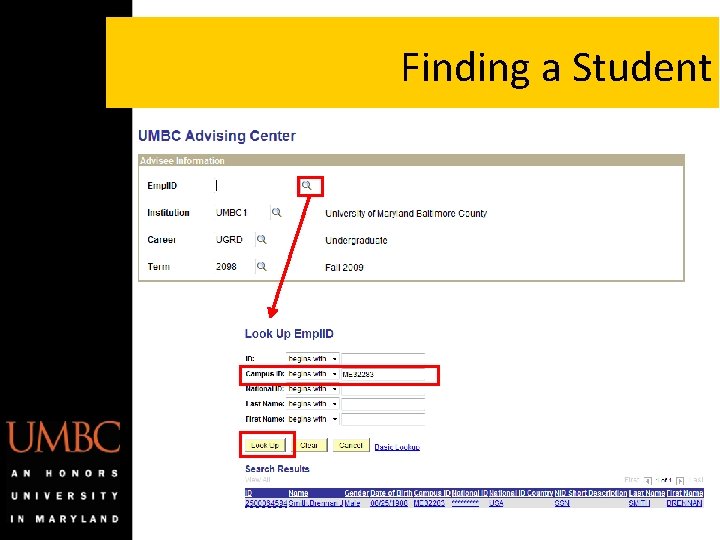This screenshot has height=540, width=720.
Task: Click the date of birth result cell
Action: [x=389, y=503]
